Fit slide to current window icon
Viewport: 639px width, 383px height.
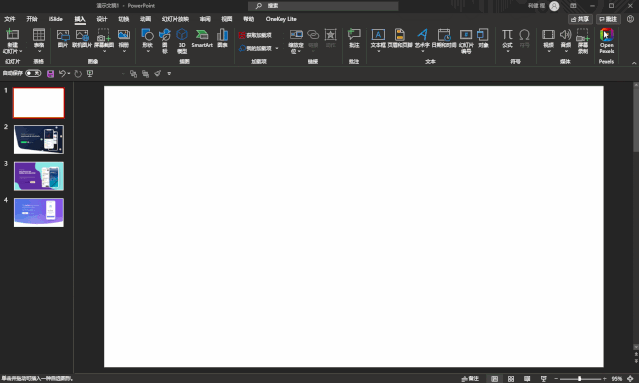(630, 379)
